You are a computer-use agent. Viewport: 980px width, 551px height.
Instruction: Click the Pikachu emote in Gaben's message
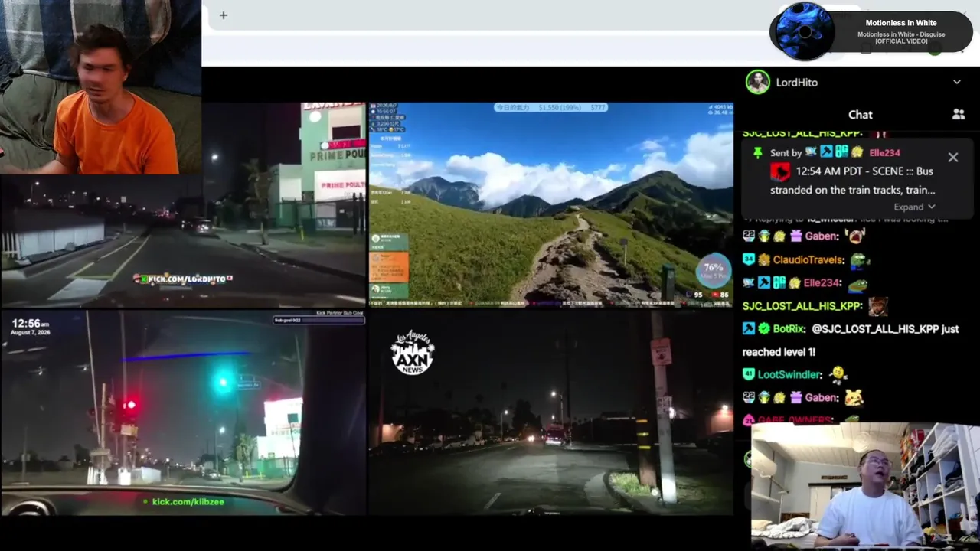pyautogui.click(x=854, y=397)
